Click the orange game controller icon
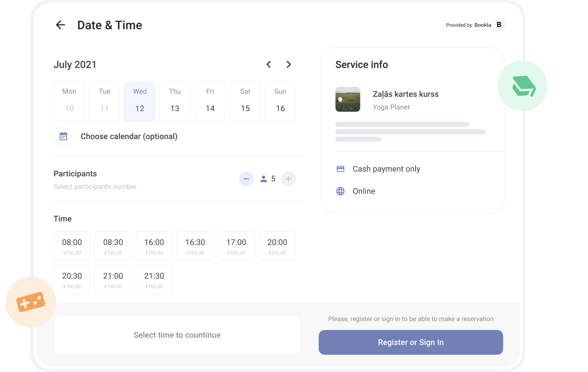The height and width of the screenshot is (372, 588). pyautogui.click(x=31, y=302)
